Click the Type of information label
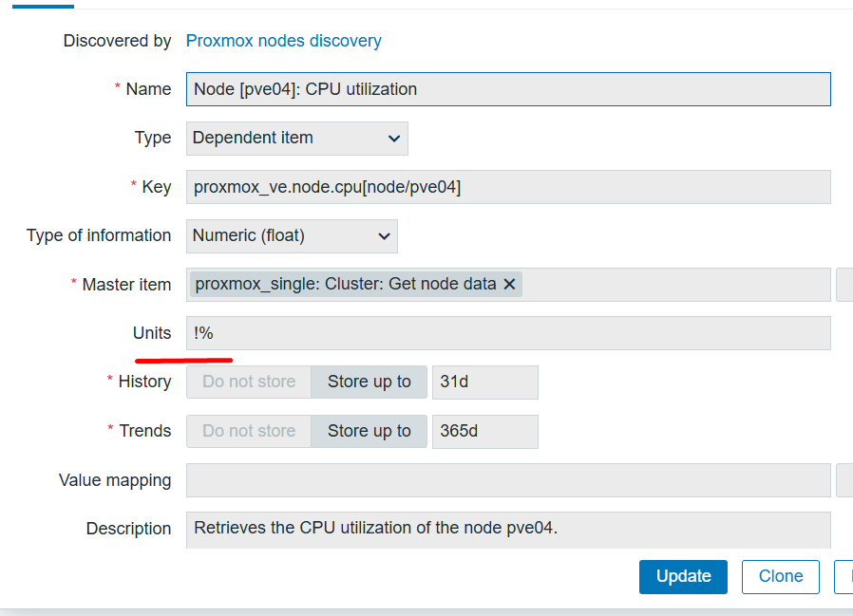The width and height of the screenshot is (853, 616). [x=99, y=235]
